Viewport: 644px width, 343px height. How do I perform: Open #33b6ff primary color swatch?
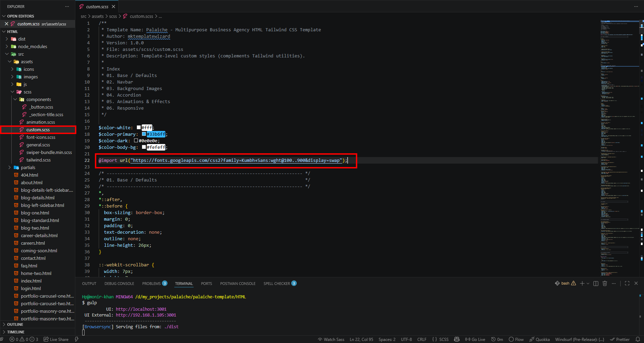tap(144, 134)
